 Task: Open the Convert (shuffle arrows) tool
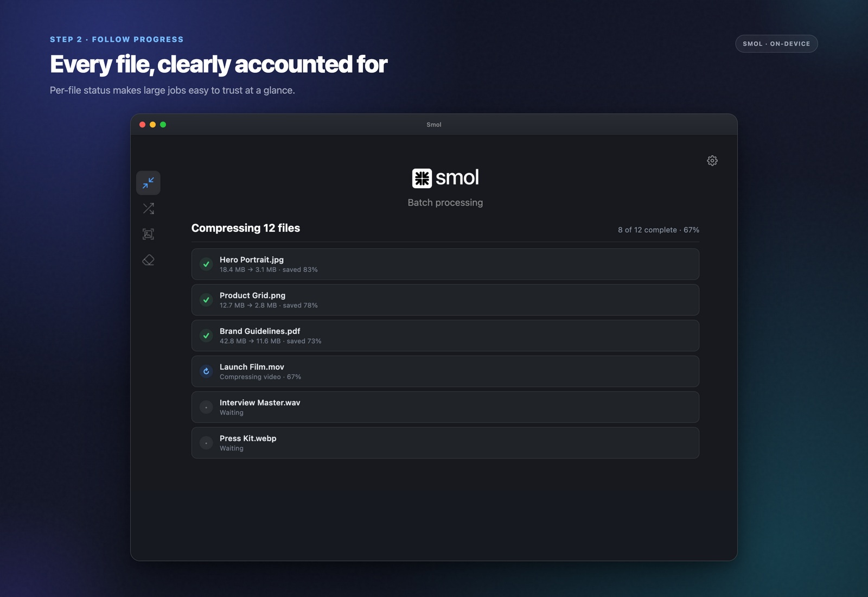click(148, 208)
